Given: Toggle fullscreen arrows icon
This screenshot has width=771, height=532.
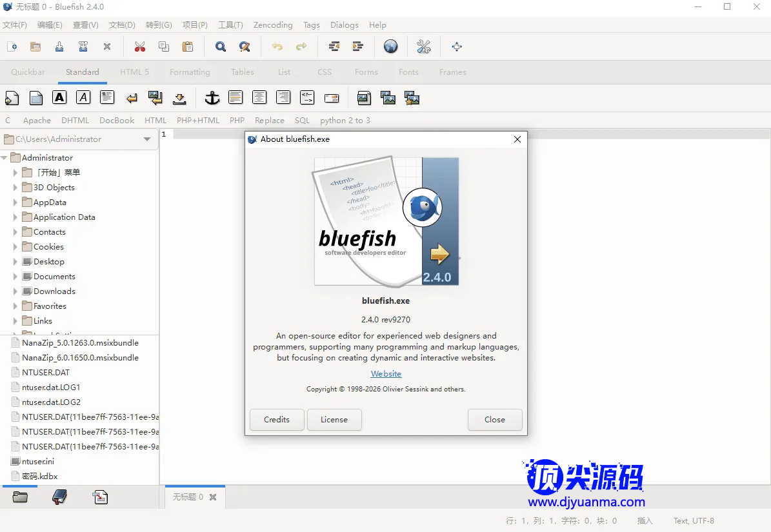Looking at the screenshot, I should pos(457,46).
